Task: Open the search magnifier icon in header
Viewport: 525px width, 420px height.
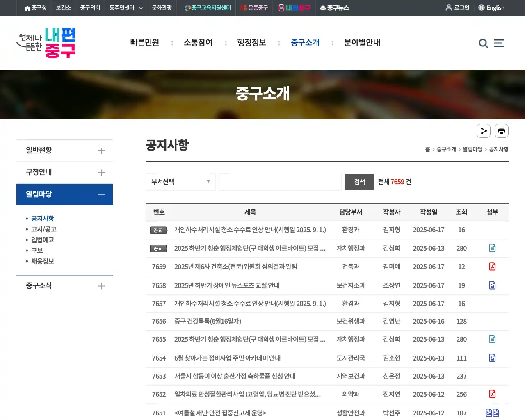Action: pos(483,43)
